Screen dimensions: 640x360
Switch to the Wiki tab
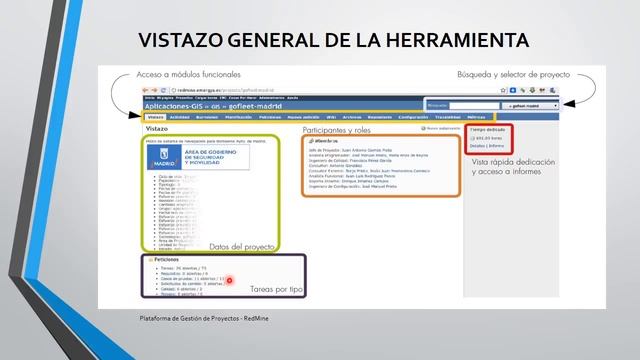click(x=331, y=117)
